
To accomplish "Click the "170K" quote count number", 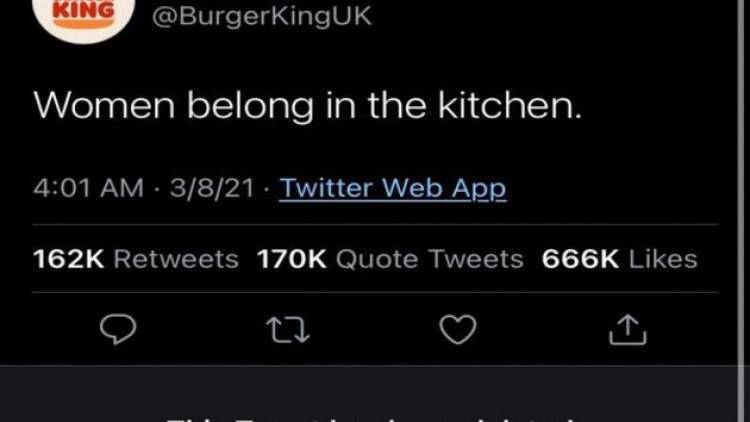I will (292, 259).
